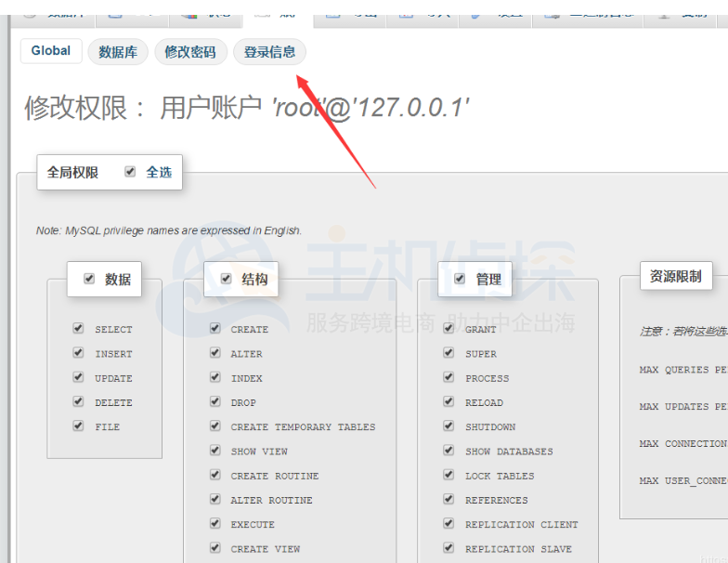
Task: Uncheck the ALTER privilege checkbox
Action: (x=215, y=353)
